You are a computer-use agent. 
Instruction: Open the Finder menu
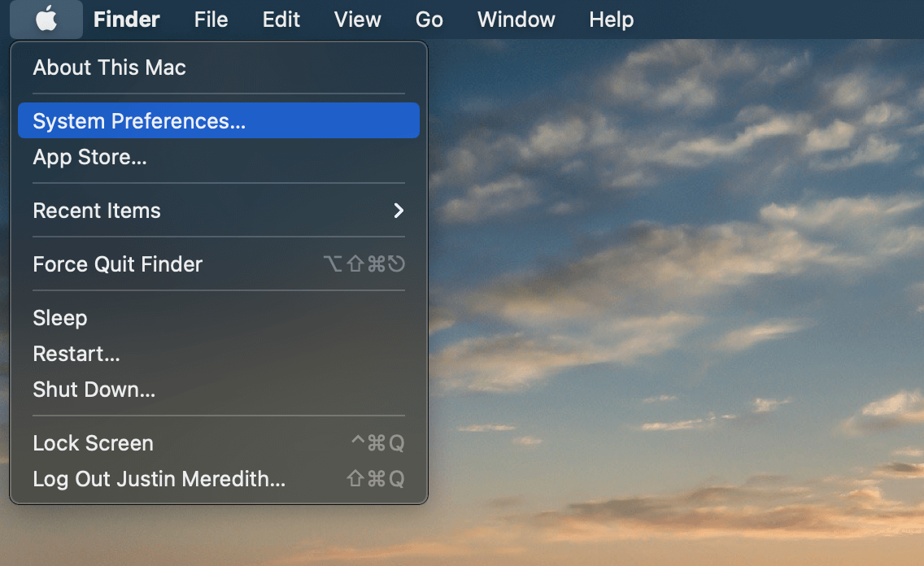pyautogui.click(x=126, y=19)
